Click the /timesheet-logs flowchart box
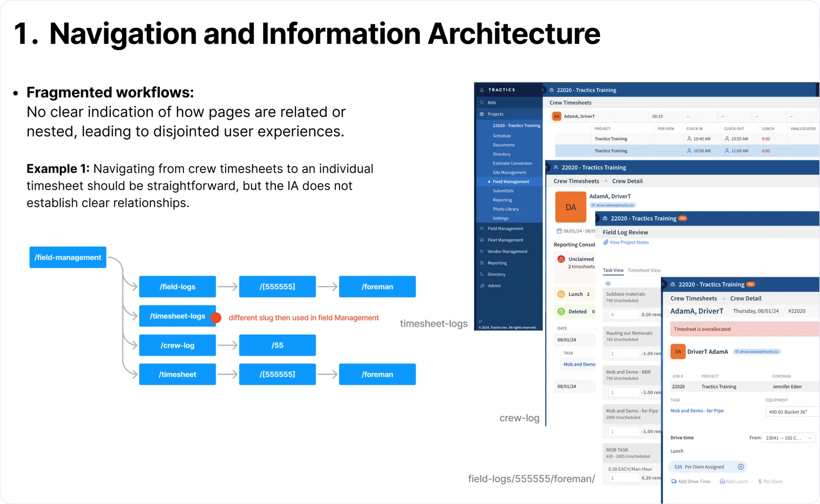Screen dimensions: 820x504 click(x=178, y=316)
